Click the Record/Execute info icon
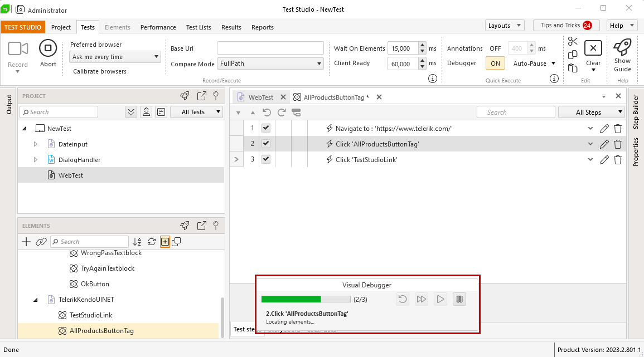 click(433, 79)
